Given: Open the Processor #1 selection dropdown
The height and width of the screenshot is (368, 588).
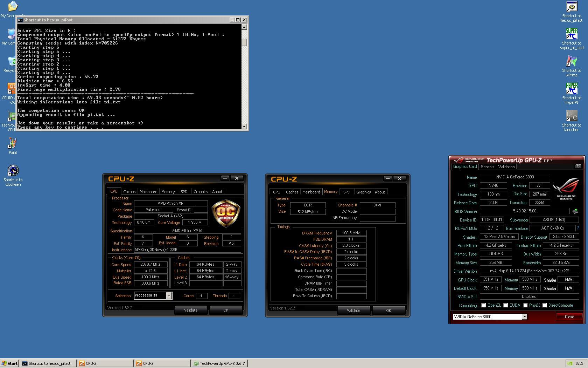Looking at the screenshot, I should tap(169, 296).
